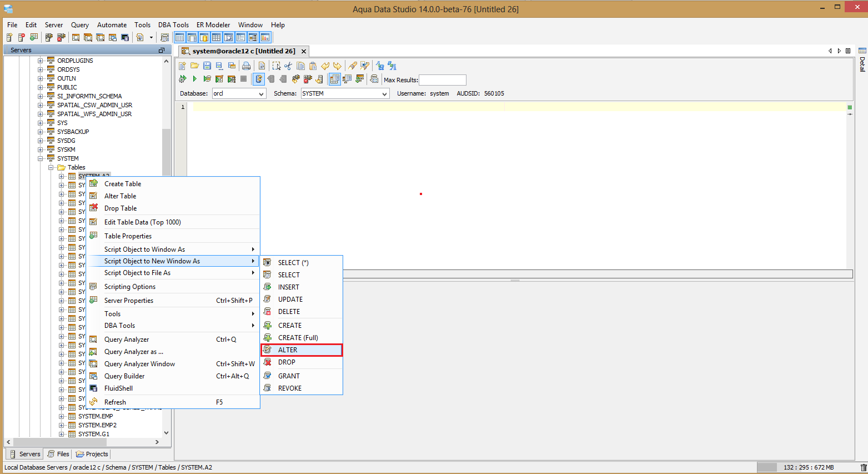Click the Alter Table icon in context menu
Screen dimensions: 868x474
click(x=93, y=196)
